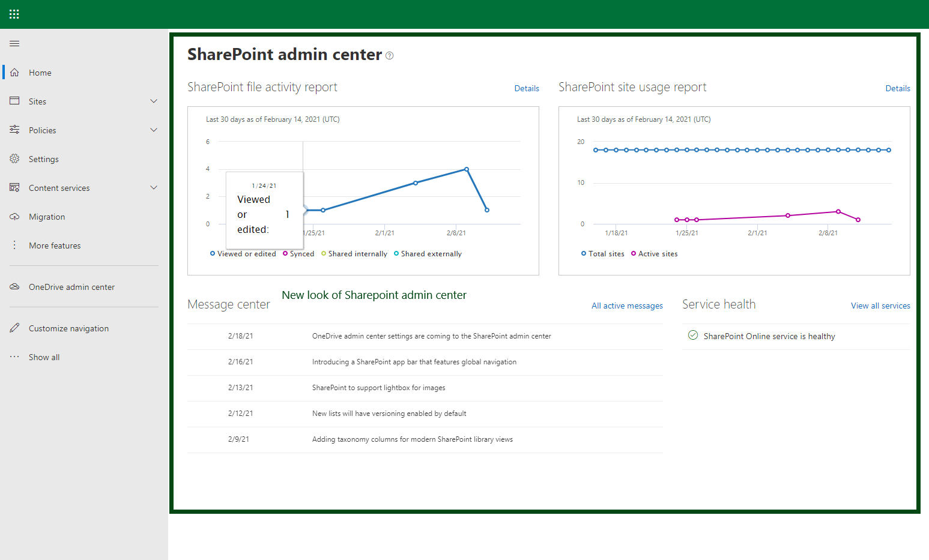
Task: Open All active messages link
Action: [627, 306]
